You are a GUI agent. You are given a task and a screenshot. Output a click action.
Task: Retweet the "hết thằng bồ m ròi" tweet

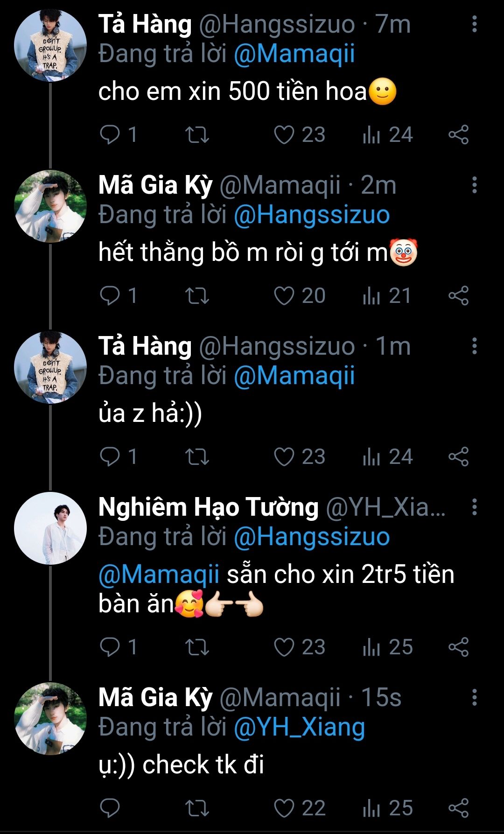click(x=197, y=296)
